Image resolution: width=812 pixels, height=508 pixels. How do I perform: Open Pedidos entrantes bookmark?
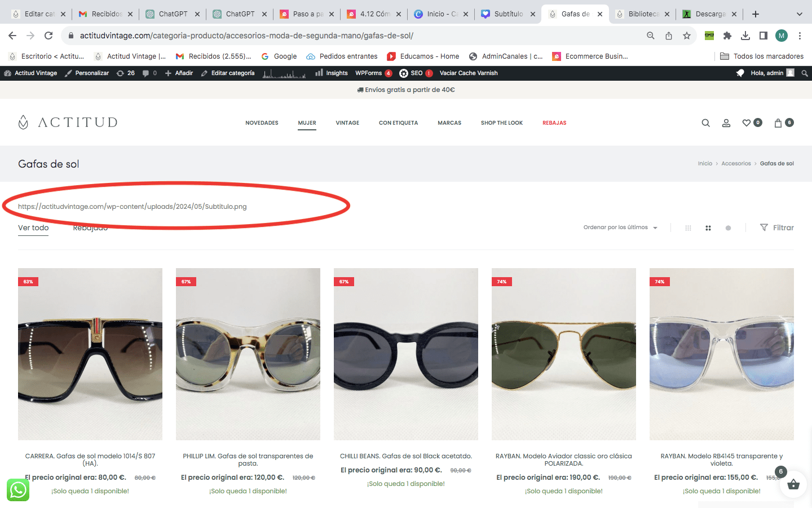click(x=342, y=56)
